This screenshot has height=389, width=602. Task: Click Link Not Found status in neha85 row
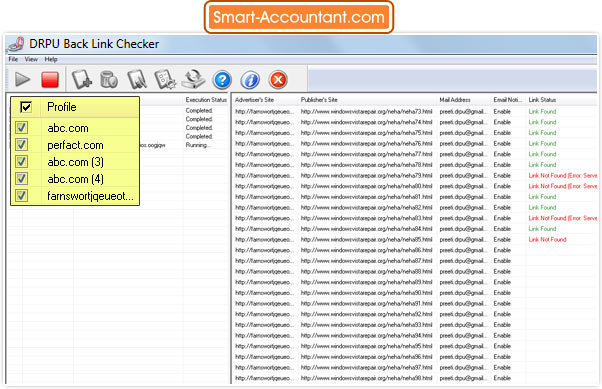pyautogui.click(x=547, y=239)
